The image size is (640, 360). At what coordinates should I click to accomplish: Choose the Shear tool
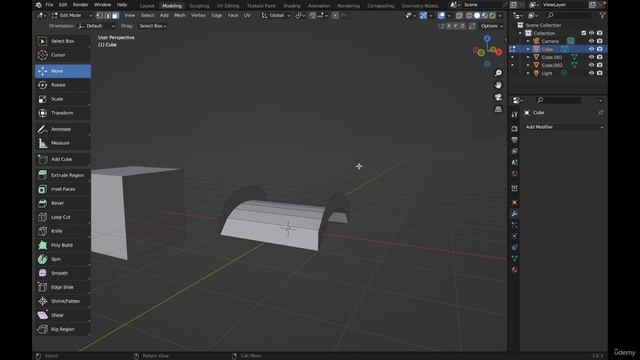click(63, 315)
